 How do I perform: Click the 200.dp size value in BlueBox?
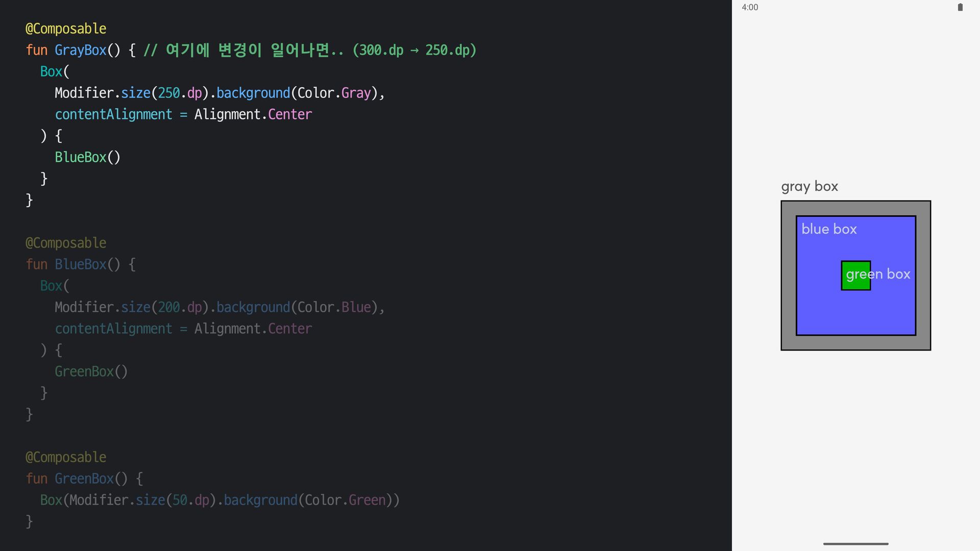click(x=180, y=307)
